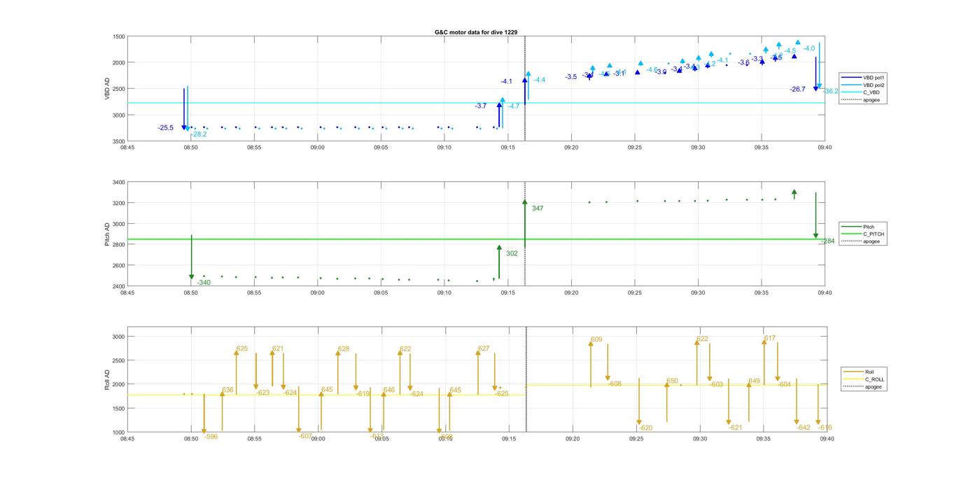980x485 pixels.
Task: Click the '-642' roll data label
Action: tap(803, 428)
